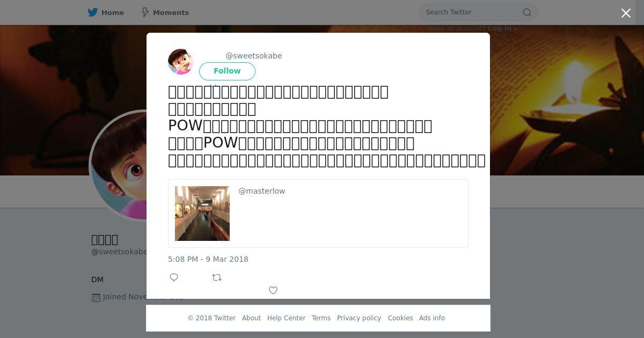This screenshot has height=338, width=644.
Task: Open the Moments tab
Action: coord(165,12)
